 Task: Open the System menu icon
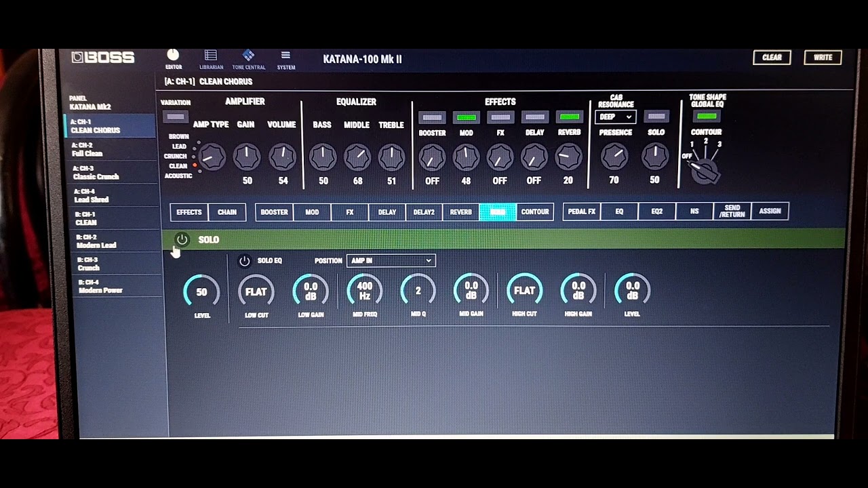[285, 56]
